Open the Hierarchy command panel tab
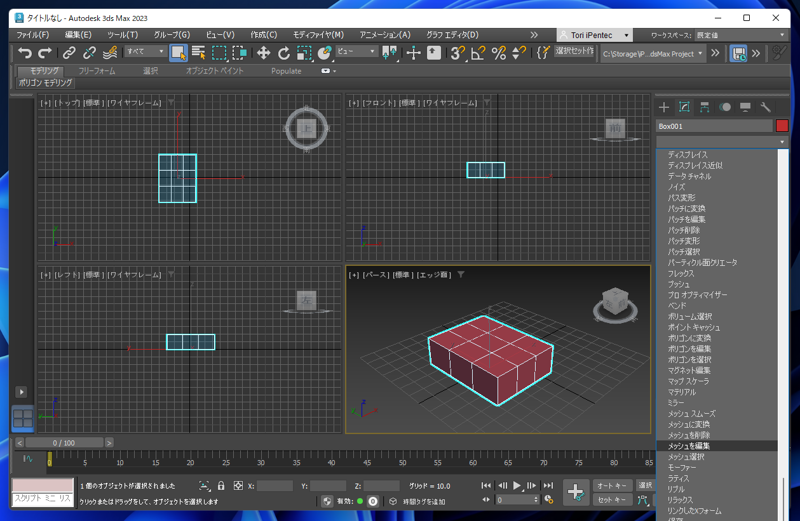The height and width of the screenshot is (521, 800). [705, 107]
